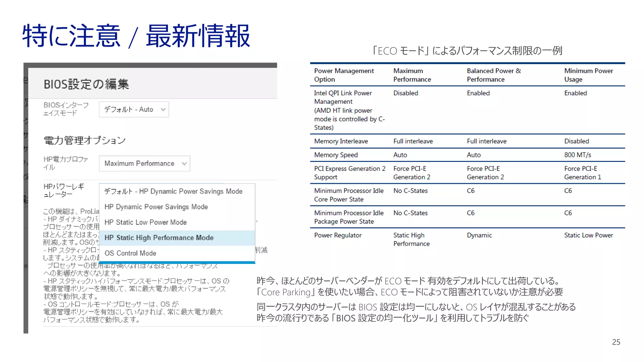Click the slide title text
644x362 pixels.
tap(136, 36)
